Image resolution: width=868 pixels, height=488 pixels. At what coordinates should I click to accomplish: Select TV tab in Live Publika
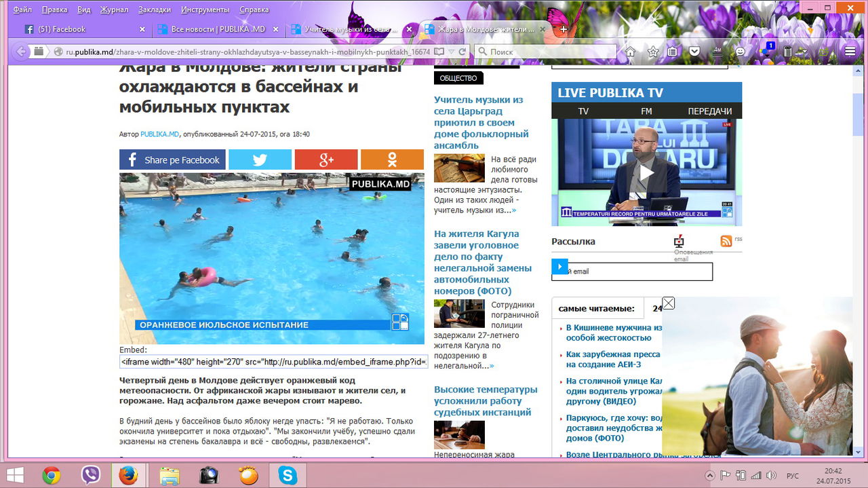pos(583,111)
